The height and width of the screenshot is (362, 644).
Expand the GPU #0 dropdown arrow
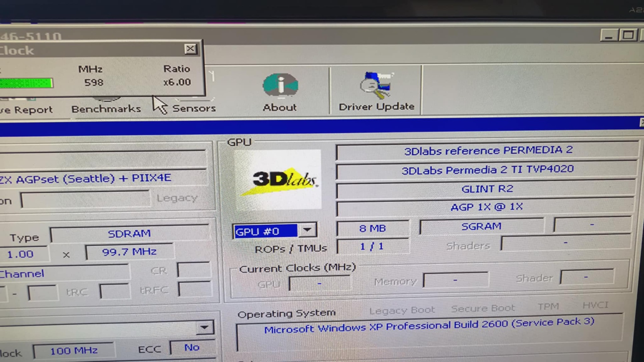click(307, 230)
